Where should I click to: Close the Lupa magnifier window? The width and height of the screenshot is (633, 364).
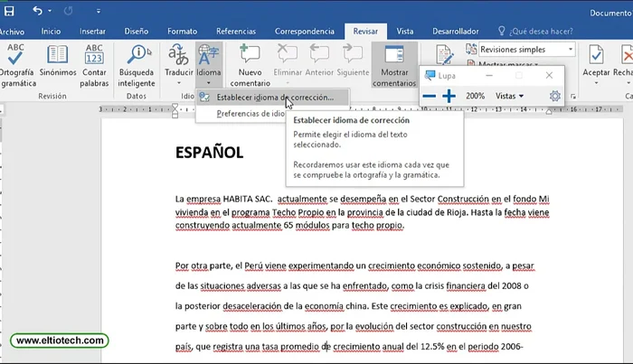(549, 75)
